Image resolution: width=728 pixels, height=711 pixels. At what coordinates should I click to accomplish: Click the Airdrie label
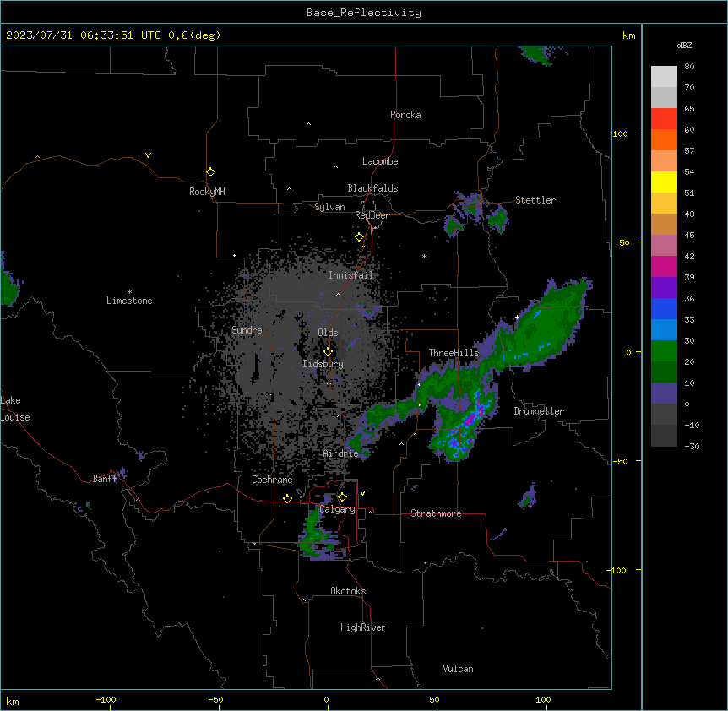point(341,454)
